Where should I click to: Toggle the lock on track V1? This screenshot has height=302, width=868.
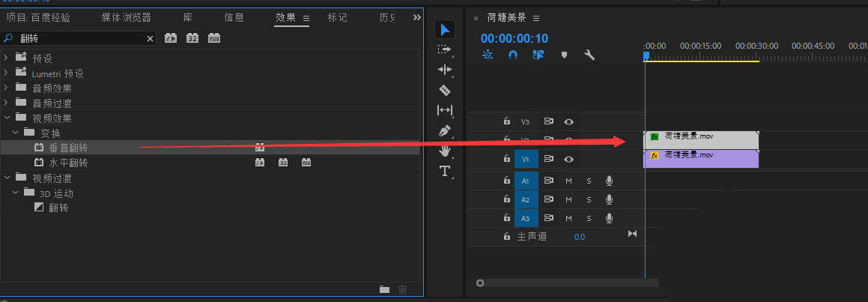click(x=506, y=159)
